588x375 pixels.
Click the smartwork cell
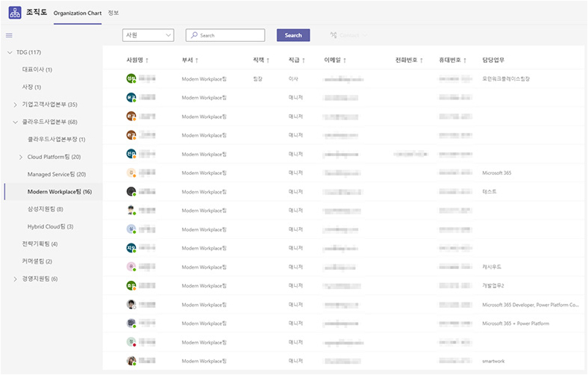493,361
